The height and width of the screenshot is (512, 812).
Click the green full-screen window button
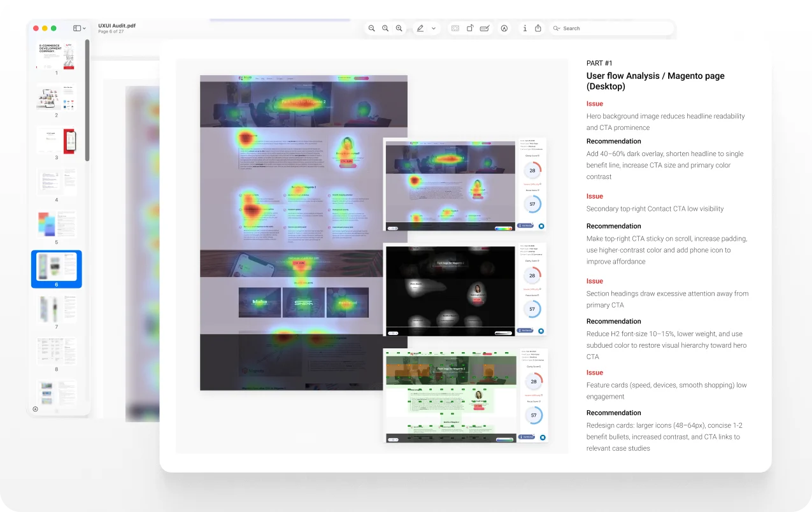[x=53, y=28]
